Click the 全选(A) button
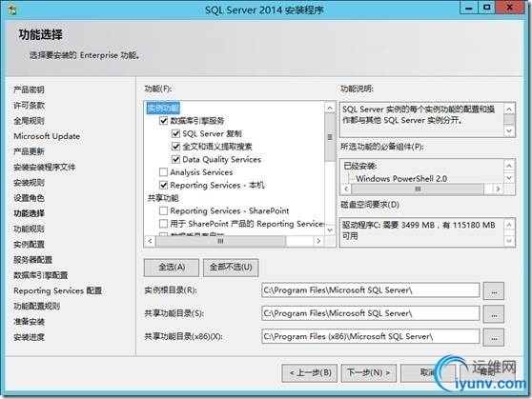This screenshot has height=399, width=532. click(172, 268)
